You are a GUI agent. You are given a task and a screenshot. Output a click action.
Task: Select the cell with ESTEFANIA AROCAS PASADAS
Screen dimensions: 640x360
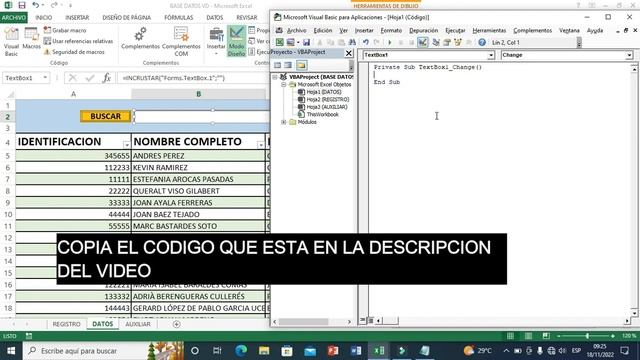(x=198, y=179)
